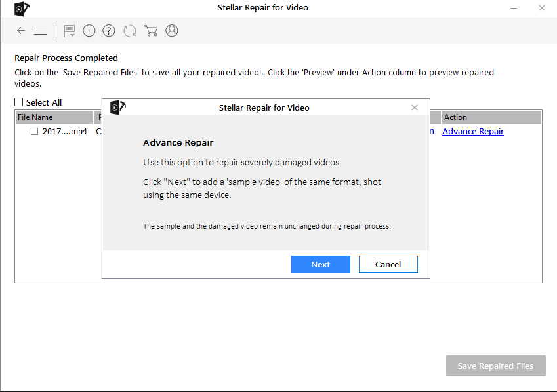Click Save Repaired Files
The height and width of the screenshot is (392, 557).
495,366
